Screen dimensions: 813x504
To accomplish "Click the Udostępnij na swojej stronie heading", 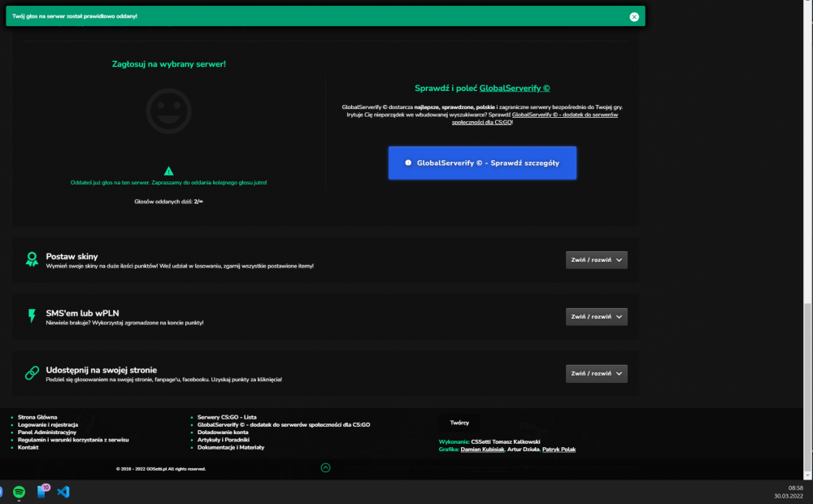I will [x=101, y=370].
